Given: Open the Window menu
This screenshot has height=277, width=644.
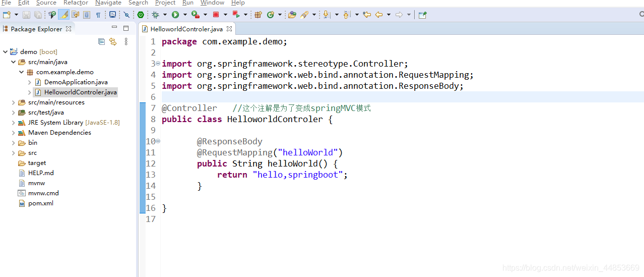Looking at the screenshot, I should tap(213, 3).
